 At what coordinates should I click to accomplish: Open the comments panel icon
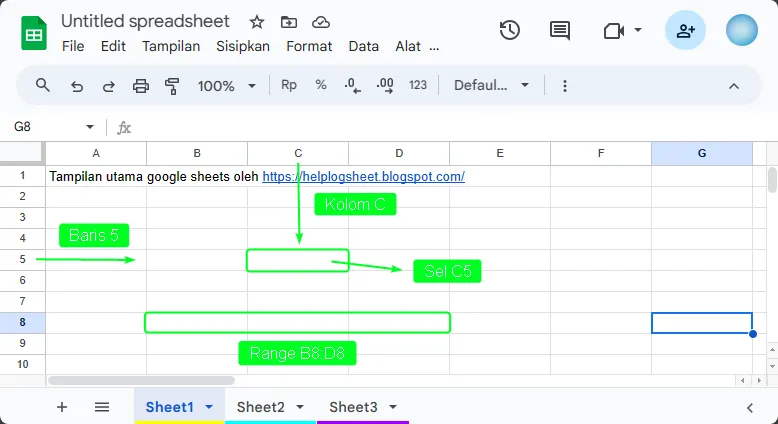click(560, 31)
